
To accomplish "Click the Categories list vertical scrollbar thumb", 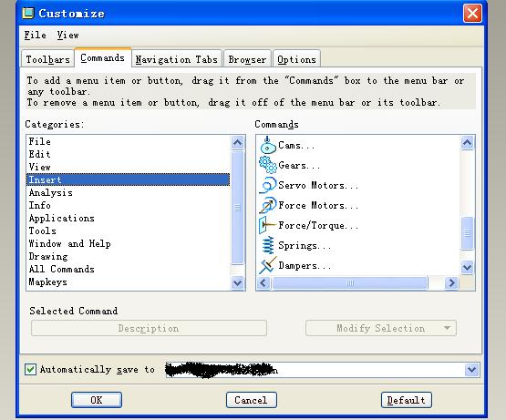I will [x=238, y=208].
